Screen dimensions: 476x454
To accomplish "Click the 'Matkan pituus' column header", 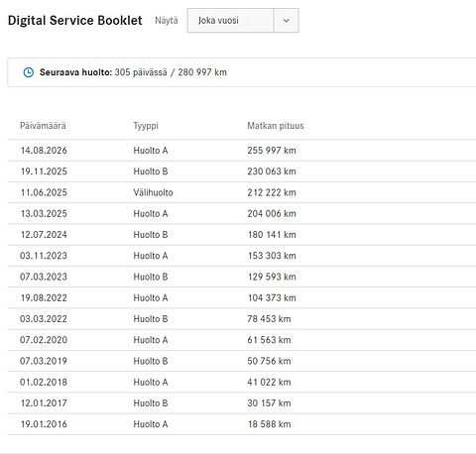I will [x=276, y=126].
